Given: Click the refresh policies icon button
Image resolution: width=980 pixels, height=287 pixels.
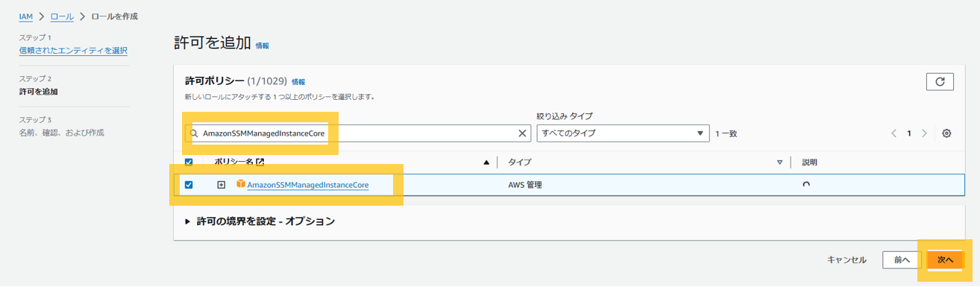Looking at the screenshot, I should 940,81.
